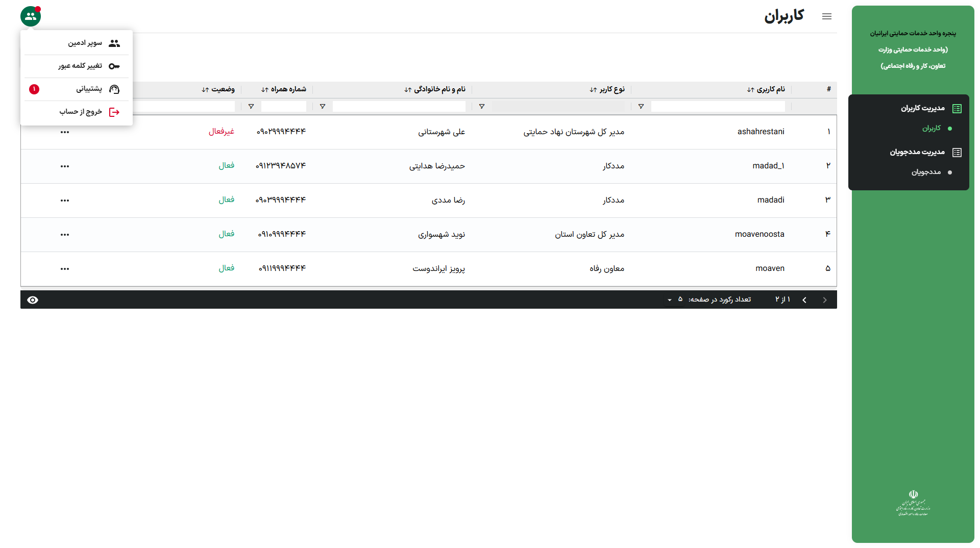
Task: Toggle the hamburger menu icon beside کاربران
Action: (827, 16)
